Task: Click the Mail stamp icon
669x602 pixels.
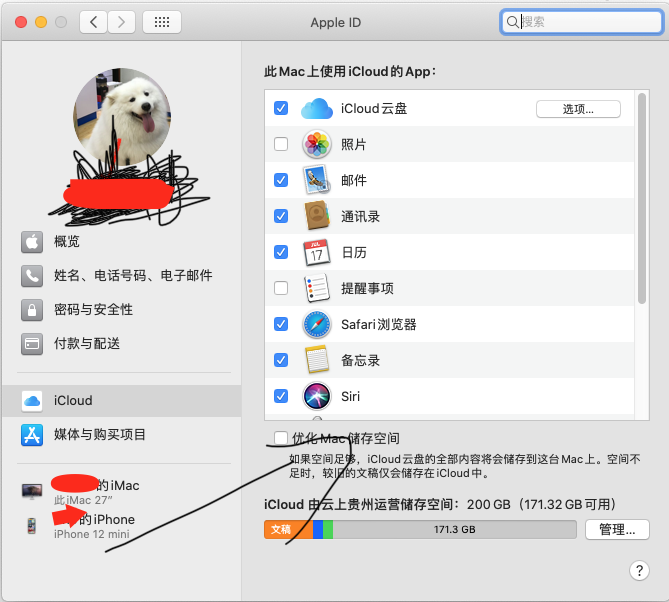Action: (317, 180)
